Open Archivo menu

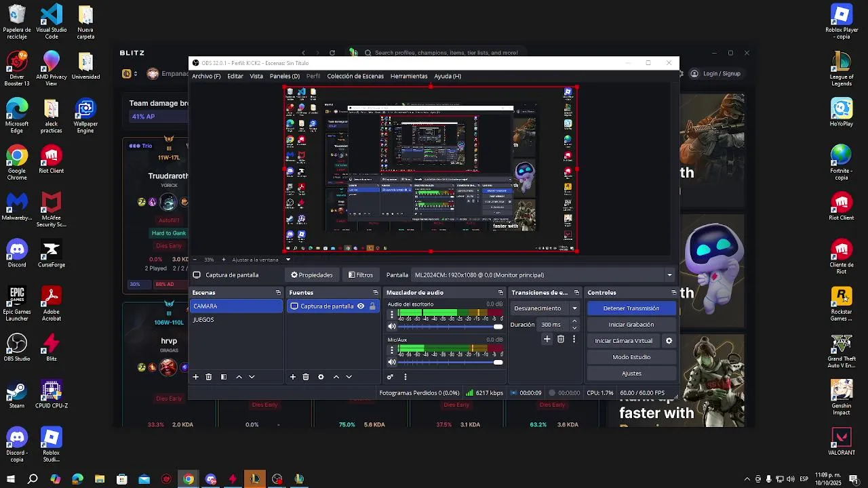coord(206,76)
